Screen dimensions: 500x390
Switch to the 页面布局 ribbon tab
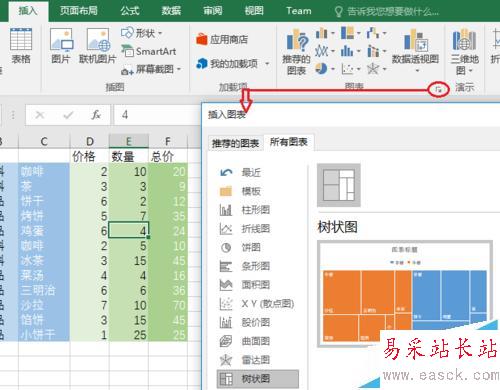pyautogui.click(x=79, y=11)
